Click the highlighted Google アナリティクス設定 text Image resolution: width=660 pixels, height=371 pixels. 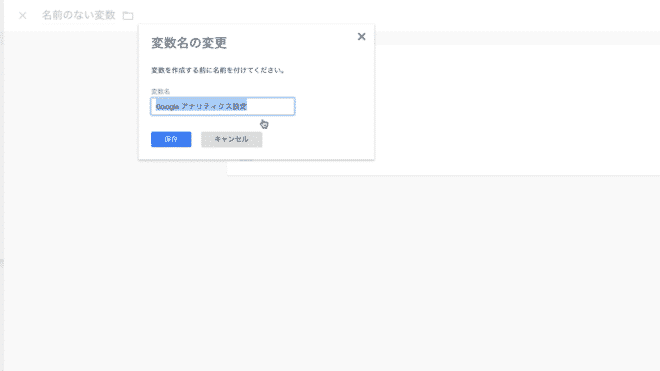pyautogui.click(x=201, y=107)
